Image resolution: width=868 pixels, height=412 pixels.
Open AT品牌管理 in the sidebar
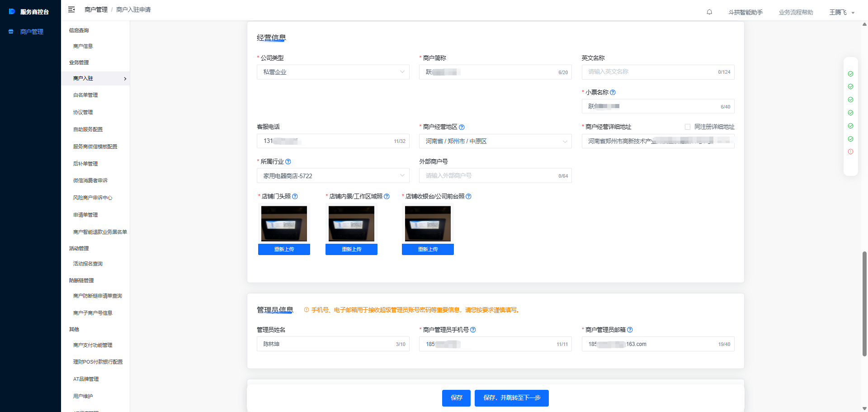[x=86, y=379]
